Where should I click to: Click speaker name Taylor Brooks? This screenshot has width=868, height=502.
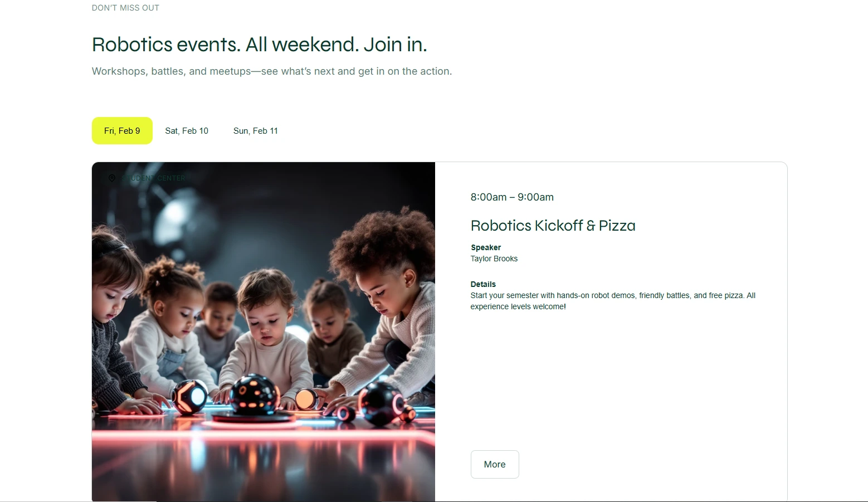494,259
